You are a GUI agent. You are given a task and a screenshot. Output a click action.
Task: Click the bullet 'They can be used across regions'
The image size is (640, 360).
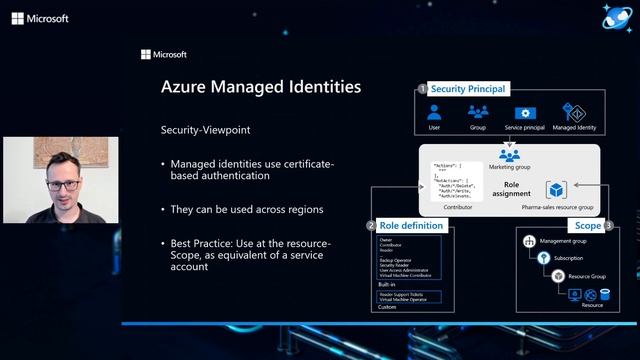247,209
